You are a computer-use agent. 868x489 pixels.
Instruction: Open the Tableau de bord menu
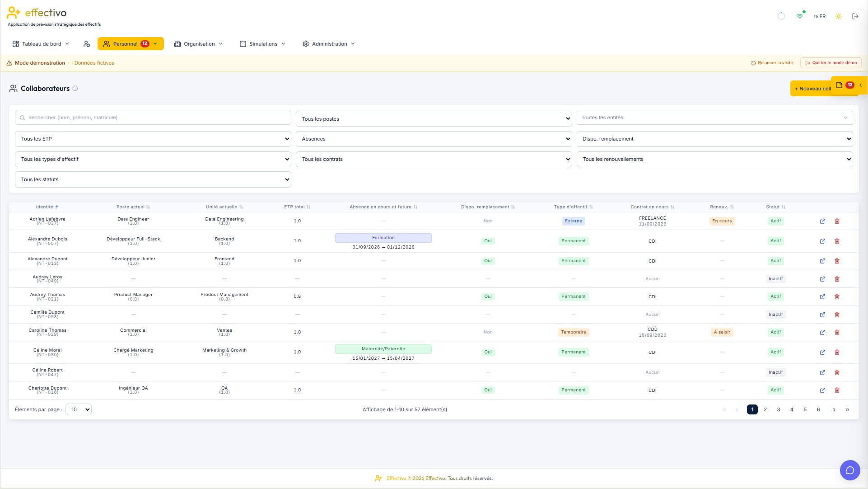(41, 44)
